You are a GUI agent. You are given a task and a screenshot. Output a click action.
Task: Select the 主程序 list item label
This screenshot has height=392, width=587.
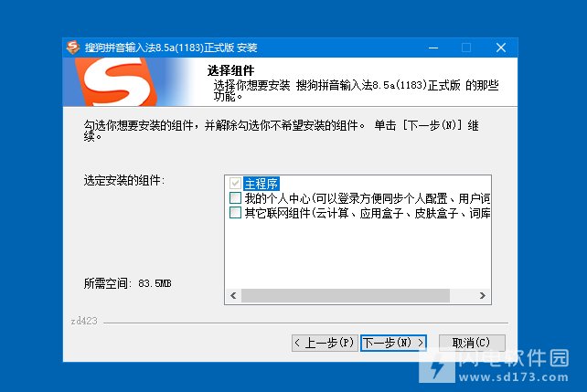click(x=261, y=184)
